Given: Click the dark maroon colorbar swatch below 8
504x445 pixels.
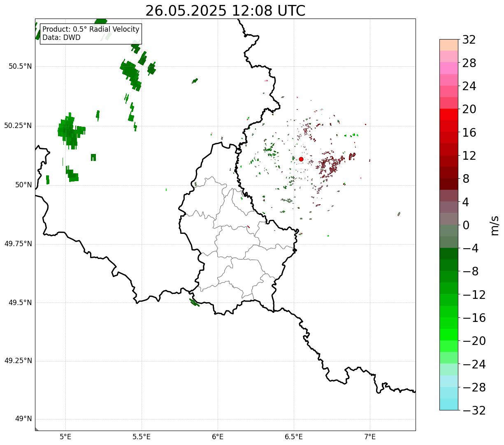Looking at the screenshot, I should point(448,184).
